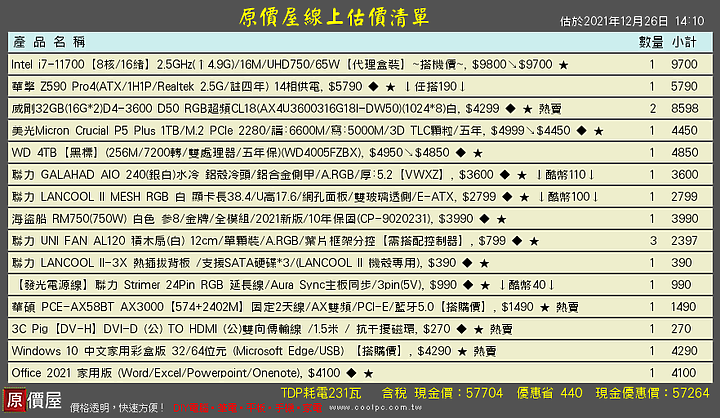Viewport: 720px width, 418px height.
Task: Click the subtotal 2799 value
Action: [x=684, y=197]
